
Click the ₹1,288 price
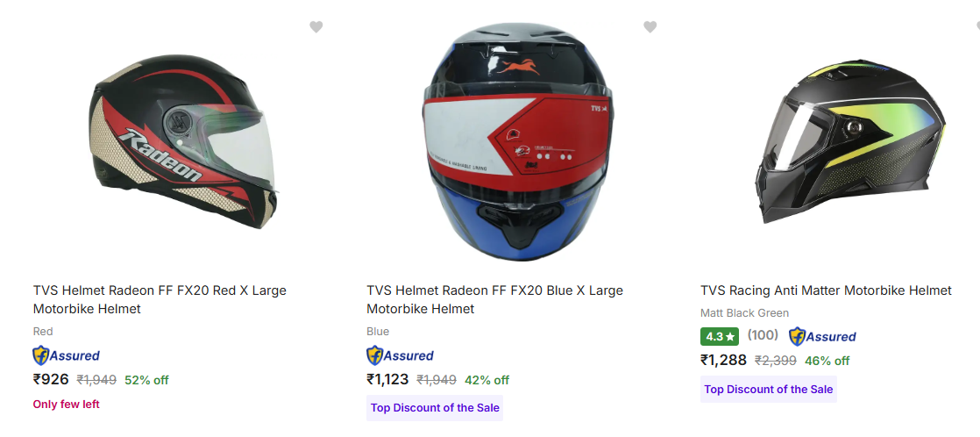tap(723, 360)
